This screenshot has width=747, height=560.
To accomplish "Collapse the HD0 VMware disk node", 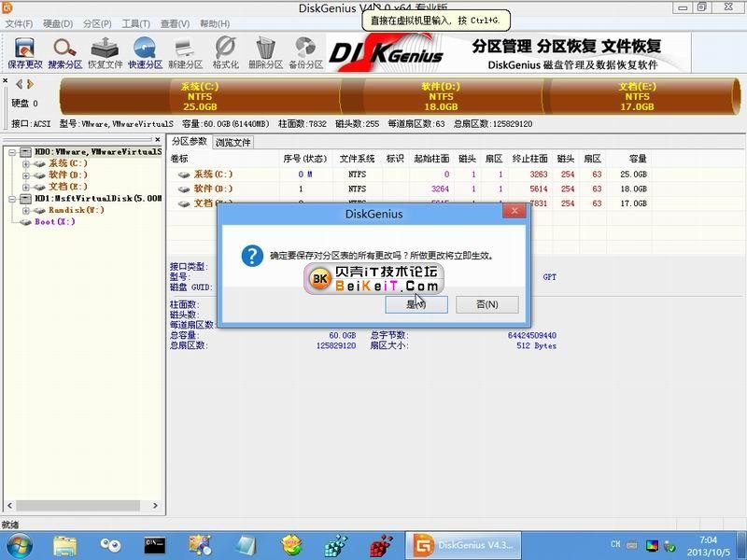I will 12,152.
